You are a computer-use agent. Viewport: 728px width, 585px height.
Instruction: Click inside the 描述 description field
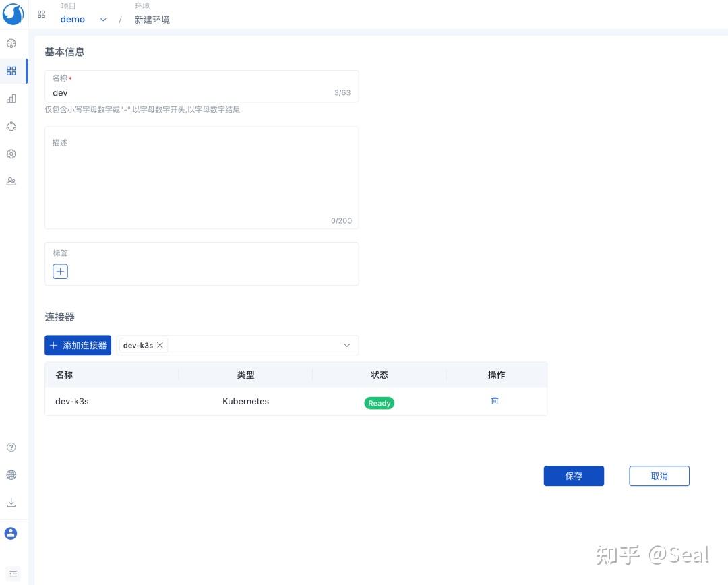click(201, 175)
